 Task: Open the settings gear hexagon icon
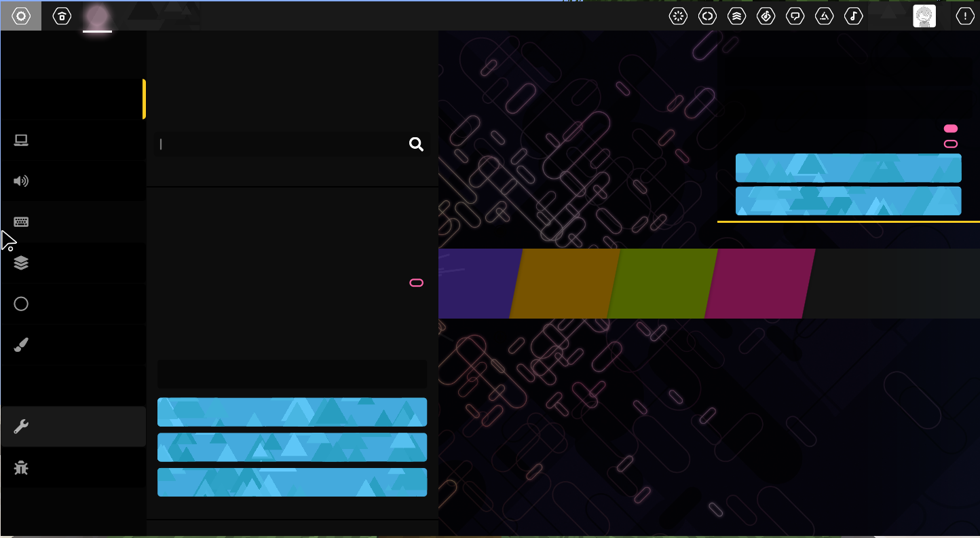pos(21,16)
